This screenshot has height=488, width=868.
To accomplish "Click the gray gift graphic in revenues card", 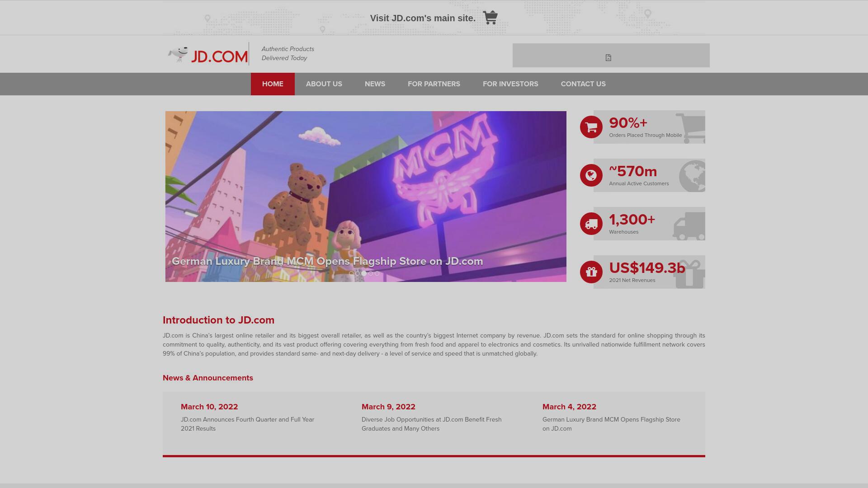I will [689, 274].
